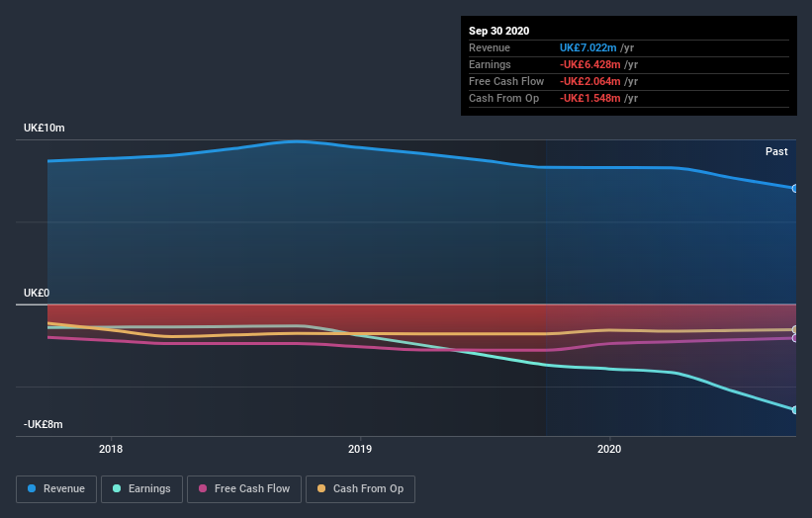Screen dimensions: 812x518
Task: Toggle the Free Cash Flow legend button
Action: pos(244,489)
